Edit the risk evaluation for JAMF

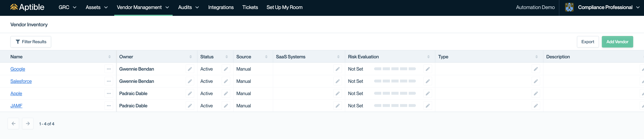coord(428,106)
